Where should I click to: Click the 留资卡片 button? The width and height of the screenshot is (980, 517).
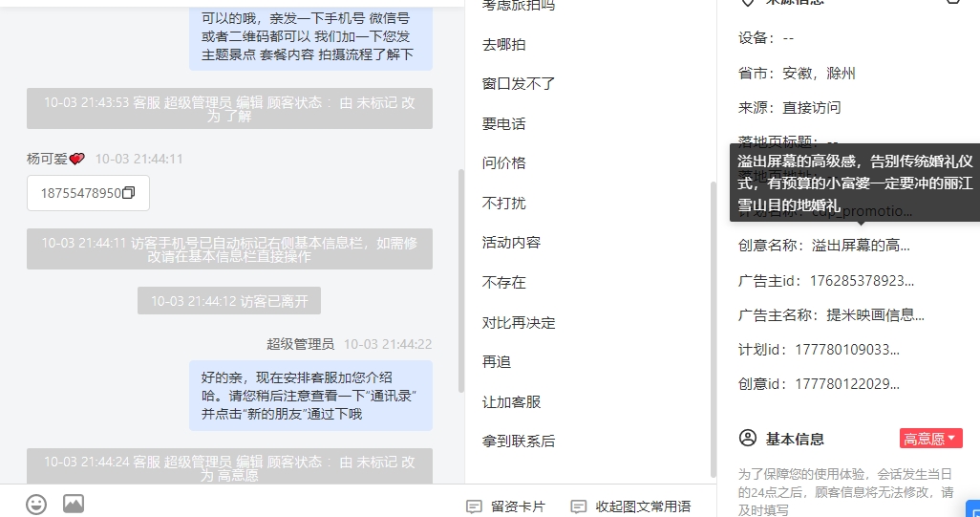coord(506,506)
